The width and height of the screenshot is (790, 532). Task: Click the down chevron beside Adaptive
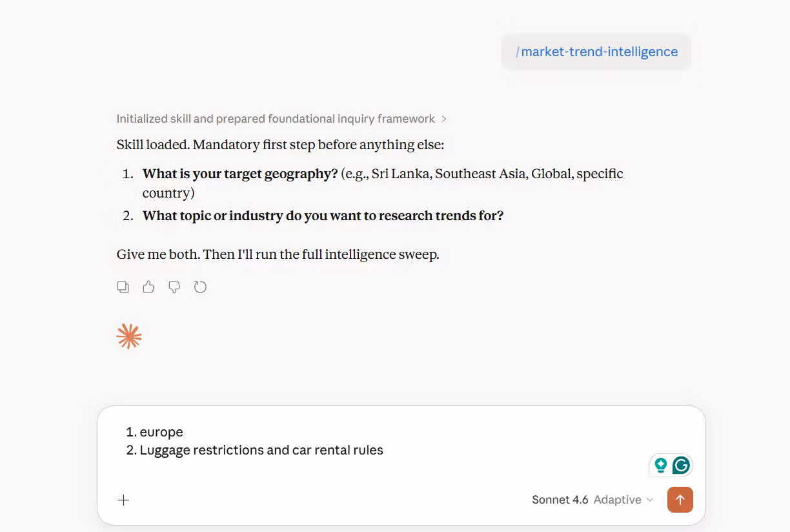pos(650,500)
